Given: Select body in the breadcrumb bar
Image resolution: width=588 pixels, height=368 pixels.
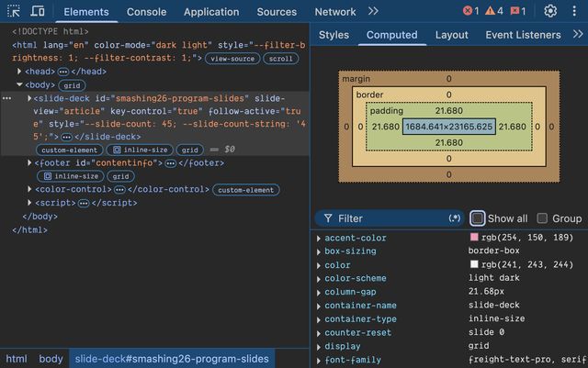Looking at the screenshot, I should click(51, 359).
